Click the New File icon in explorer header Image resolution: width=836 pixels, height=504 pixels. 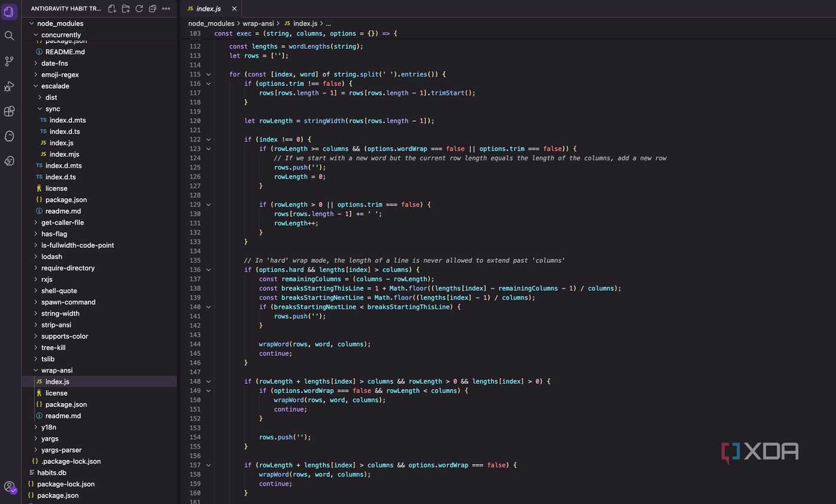click(112, 9)
